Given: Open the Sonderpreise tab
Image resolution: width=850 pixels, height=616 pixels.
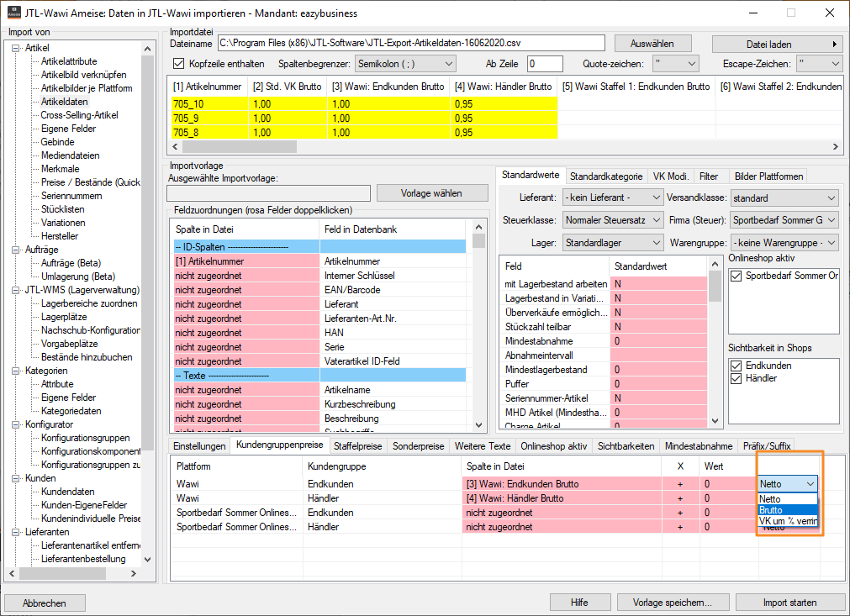Looking at the screenshot, I should pos(418,446).
